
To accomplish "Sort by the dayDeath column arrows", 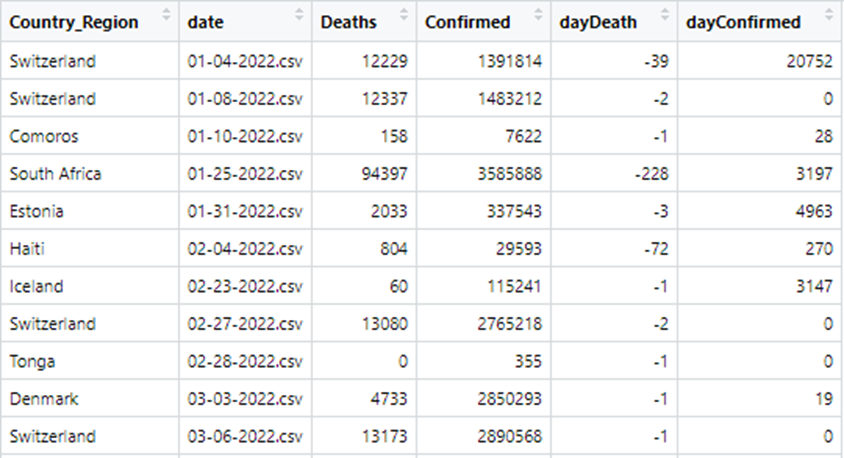I will pyautogui.click(x=665, y=15).
